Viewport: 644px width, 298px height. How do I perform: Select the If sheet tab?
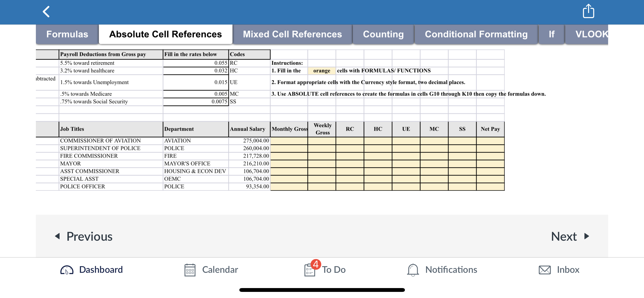pyautogui.click(x=551, y=34)
